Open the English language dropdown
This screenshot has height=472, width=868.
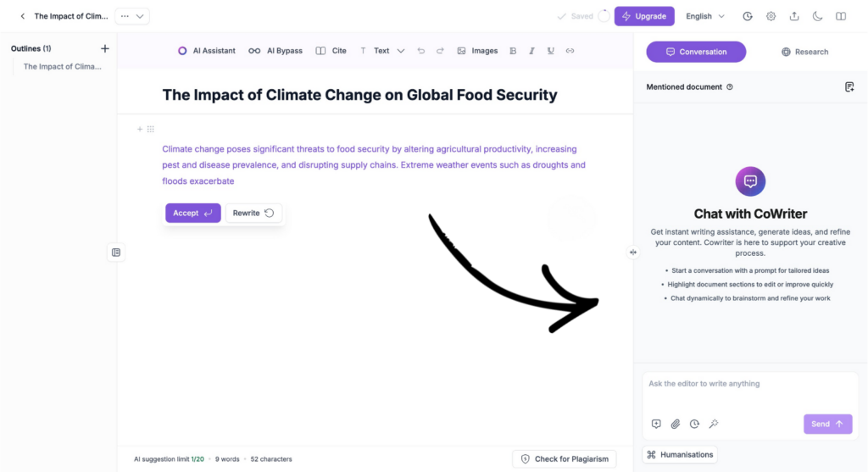pyautogui.click(x=705, y=16)
